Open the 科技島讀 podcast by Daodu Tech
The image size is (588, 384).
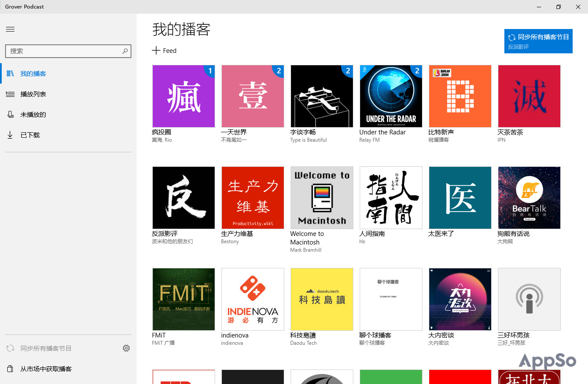(x=322, y=299)
